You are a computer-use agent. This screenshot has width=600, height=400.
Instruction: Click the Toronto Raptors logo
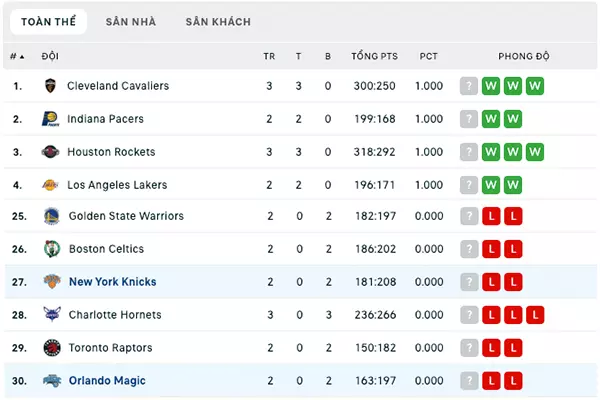(52, 348)
